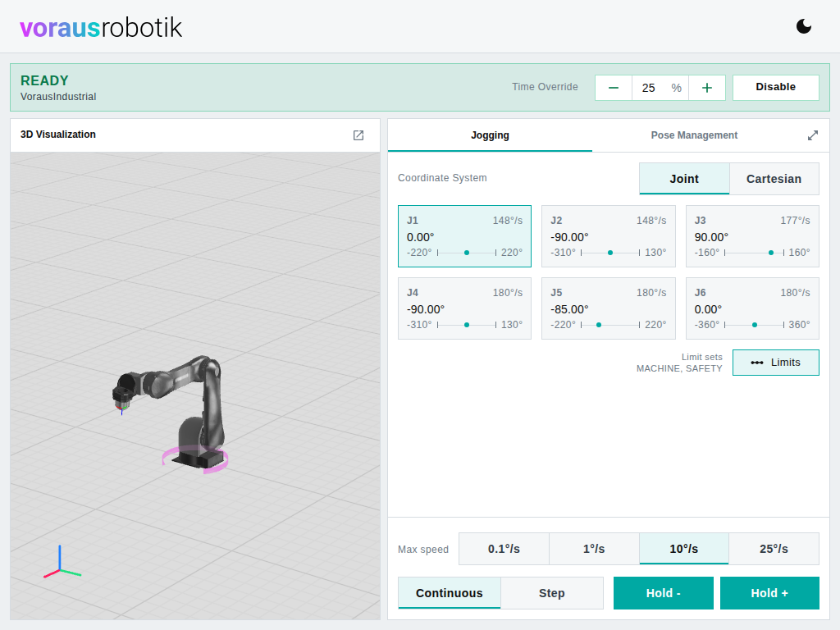The height and width of the screenshot is (630, 840).
Task: Expand the jogging panel to fullscreen
Action: pos(813,135)
